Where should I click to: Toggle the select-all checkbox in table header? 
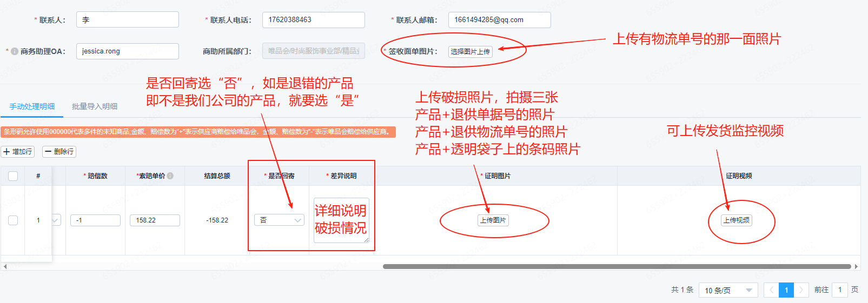tap(13, 176)
